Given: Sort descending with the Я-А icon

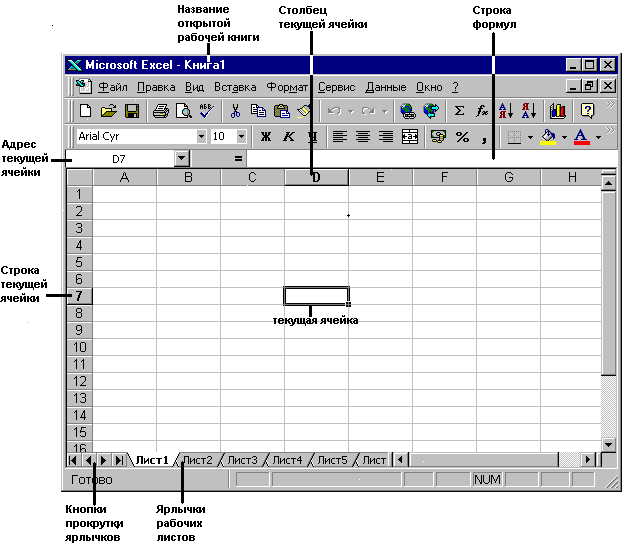Looking at the screenshot, I should click(x=529, y=111).
